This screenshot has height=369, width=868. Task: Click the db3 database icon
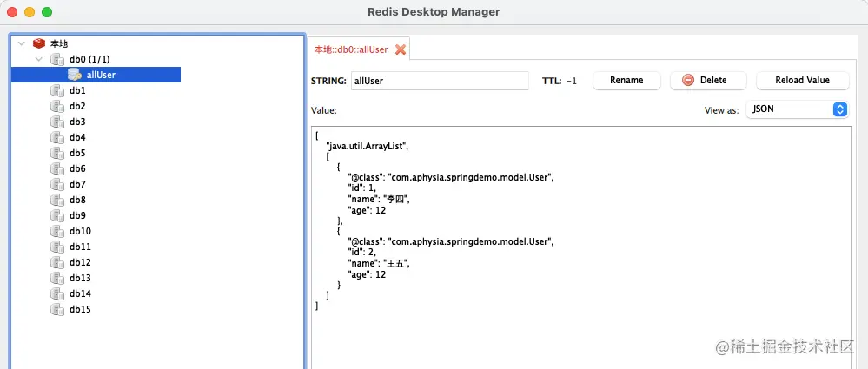57,122
